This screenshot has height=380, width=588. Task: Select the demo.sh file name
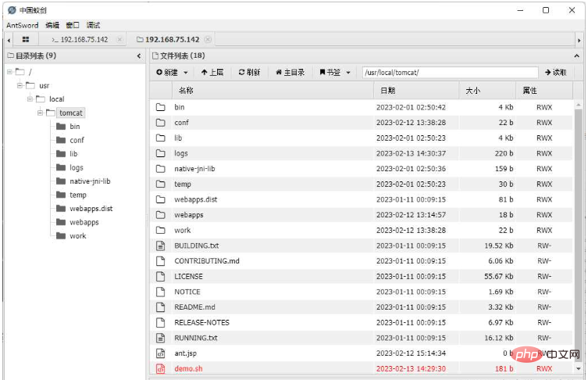(188, 369)
